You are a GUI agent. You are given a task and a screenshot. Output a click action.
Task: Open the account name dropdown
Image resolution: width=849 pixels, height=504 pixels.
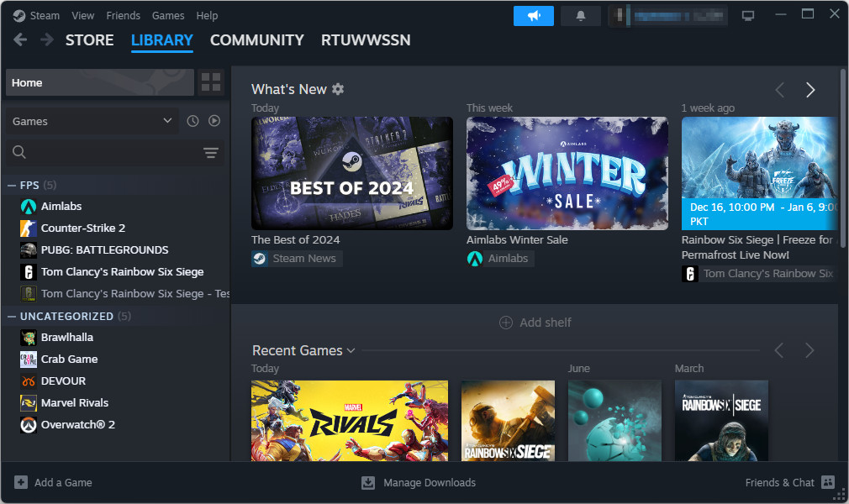[x=669, y=16]
